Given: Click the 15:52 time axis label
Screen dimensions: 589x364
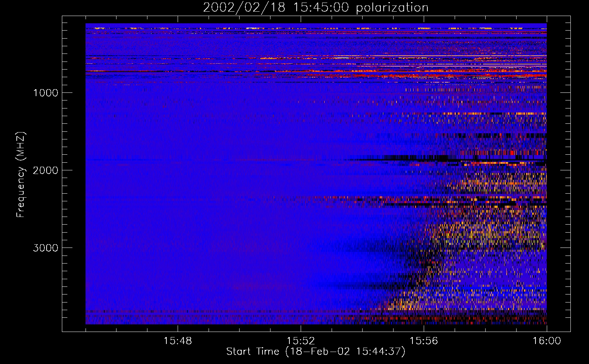Looking at the screenshot, I should pos(301,341).
